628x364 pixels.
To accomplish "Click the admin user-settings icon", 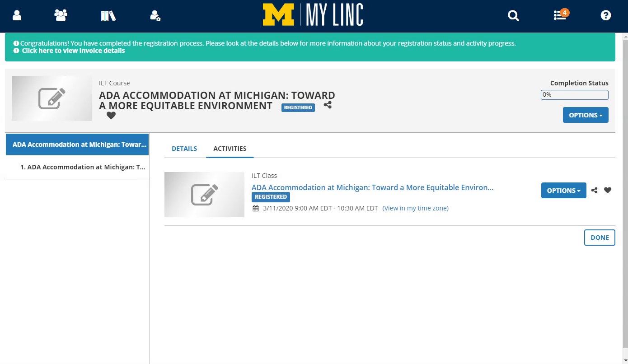I will pyautogui.click(x=155, y=15).
